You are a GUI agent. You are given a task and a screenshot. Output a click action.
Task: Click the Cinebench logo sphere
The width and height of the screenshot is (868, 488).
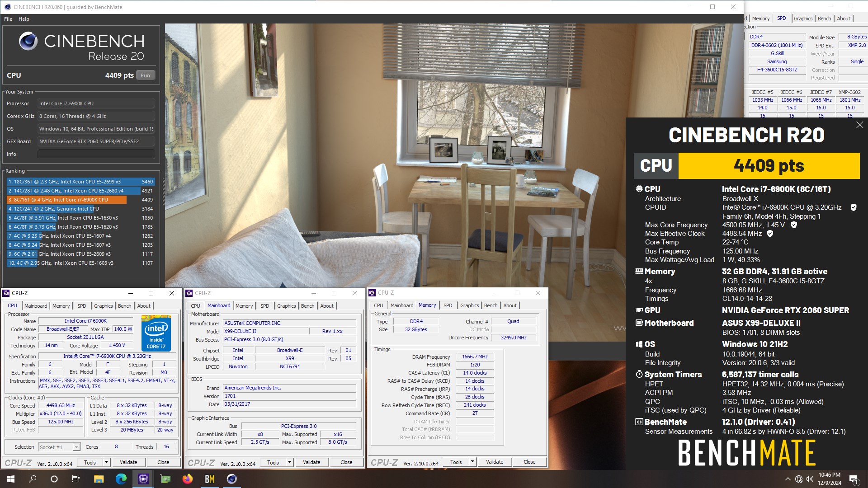(x=28, y=41)
